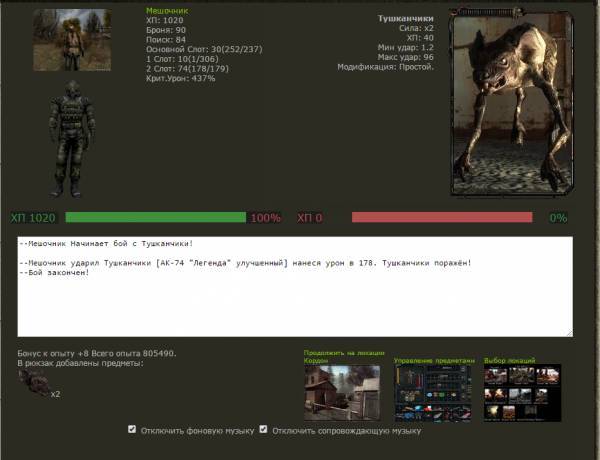Click the 'Крит.Урон: 437%' stat line
Image resolution: width=600 pixels, height=460 pixels.
(180, 78)
